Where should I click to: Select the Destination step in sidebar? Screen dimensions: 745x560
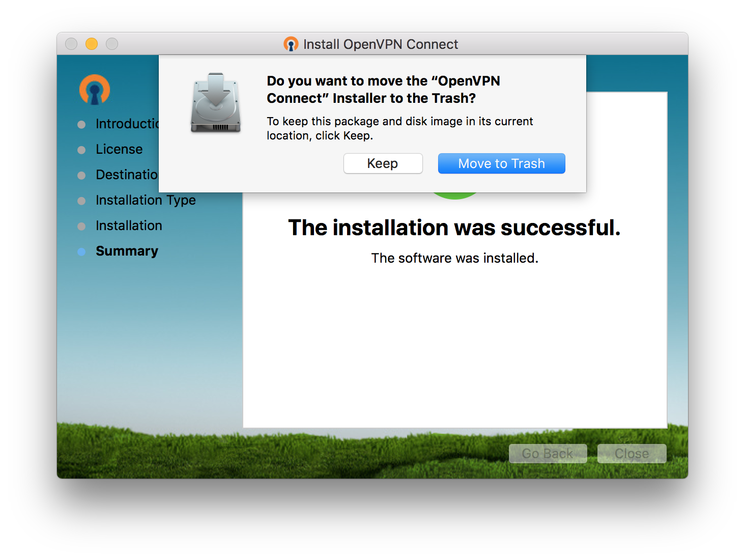pyautogui.click(x=127, y=175)
